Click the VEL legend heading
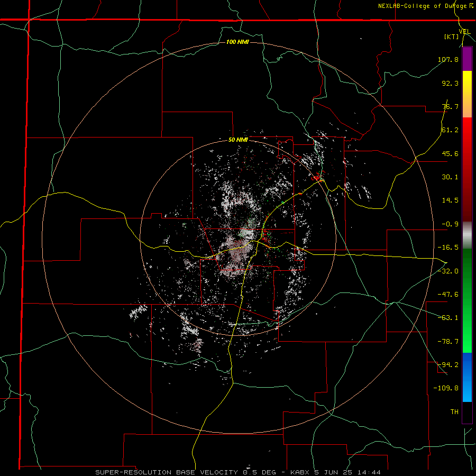Screen dimensions: 476x476 (x=464, y=32)
